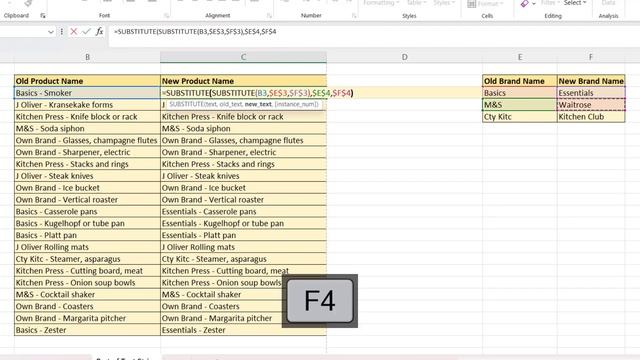Select 'Own Brand - Glasses, champagne flutes' in column B
This screenshot has width=640, height=360.
coord(87,140)
